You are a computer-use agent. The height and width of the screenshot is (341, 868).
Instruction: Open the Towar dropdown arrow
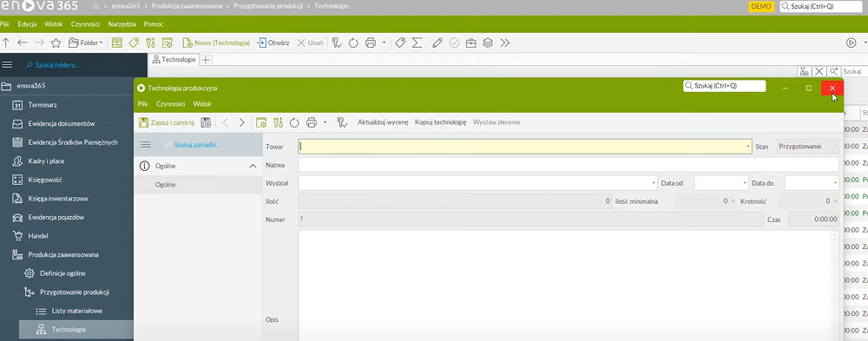pos(748,147)
